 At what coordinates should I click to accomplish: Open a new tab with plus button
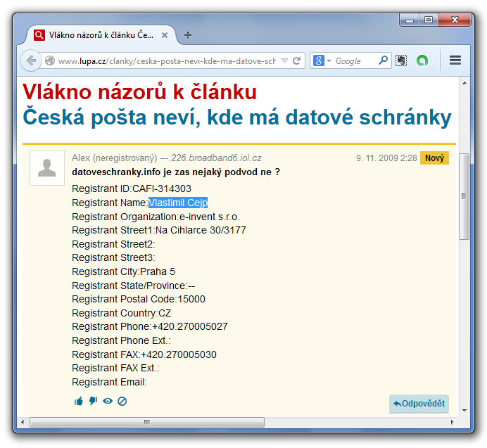pyautogui.click(x=188, y=35)
